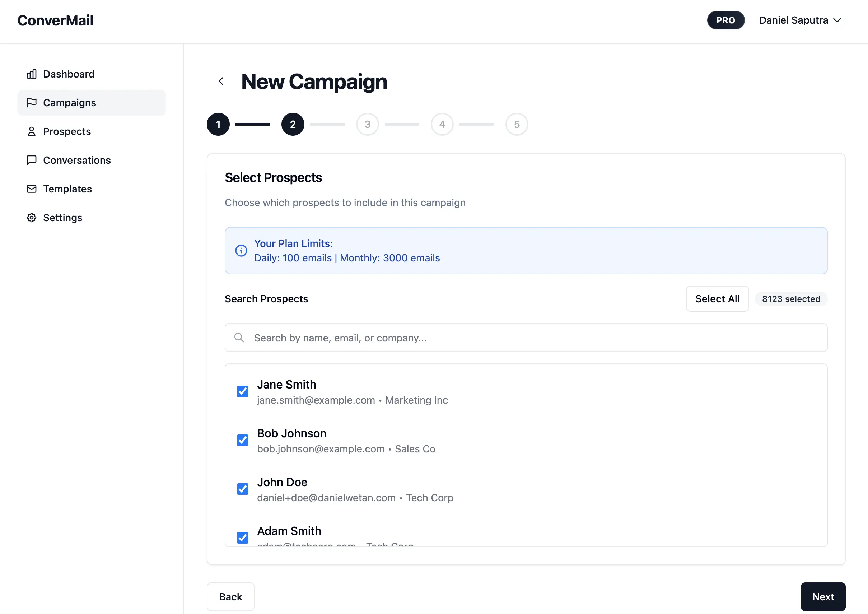The height and width of the screenshot is (614, 868).
Task: Click the Prospects person icon
Action: click(31, 131)
